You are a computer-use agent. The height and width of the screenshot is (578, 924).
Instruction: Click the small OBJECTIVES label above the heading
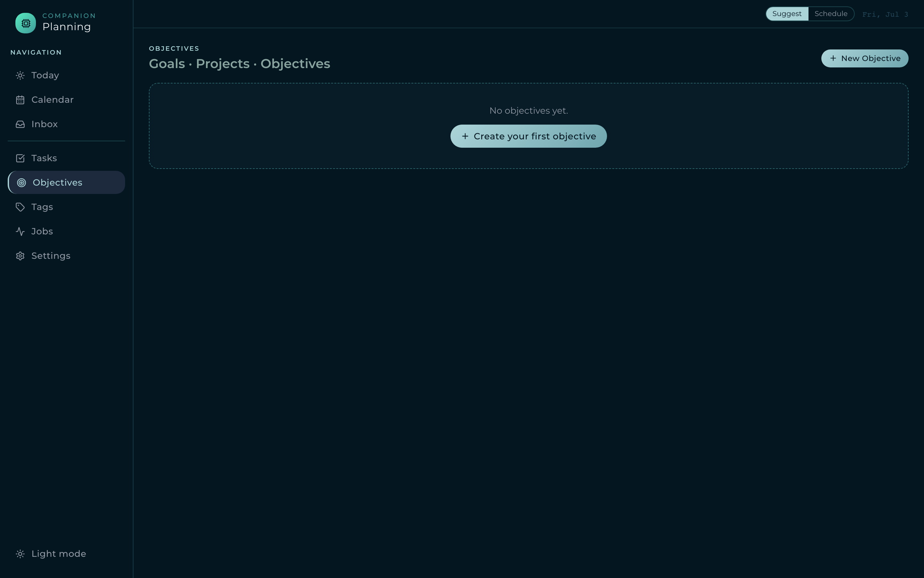click(174, 48)
